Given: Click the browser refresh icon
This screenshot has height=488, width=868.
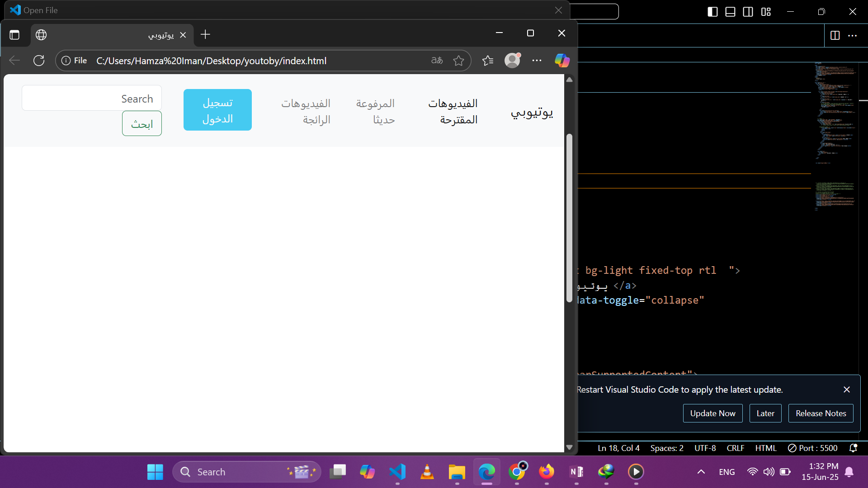Looking at the screenshot, I should tap(39, 61).
